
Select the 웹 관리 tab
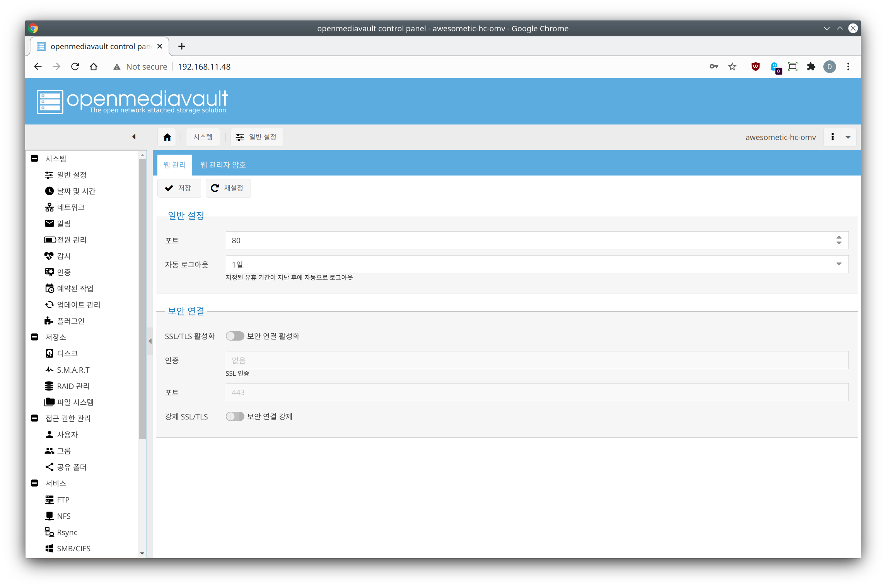pyautogui.click(x=174, y=165)
